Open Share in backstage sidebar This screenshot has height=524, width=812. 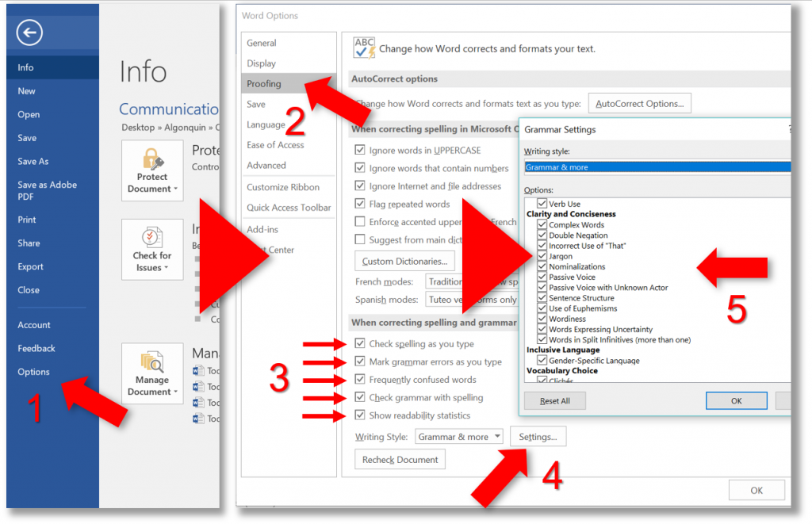tap(52, 243)
